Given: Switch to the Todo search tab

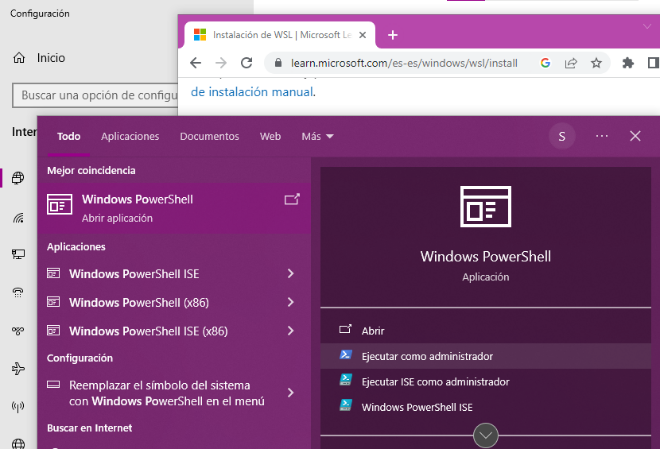Looking at the screenshot, I should pyautogui.click(x=69, y=136).
